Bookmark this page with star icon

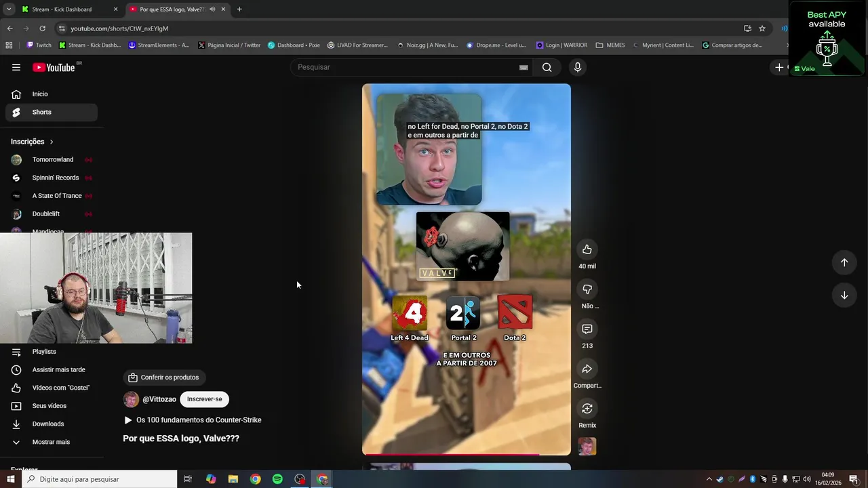[762, 28]
